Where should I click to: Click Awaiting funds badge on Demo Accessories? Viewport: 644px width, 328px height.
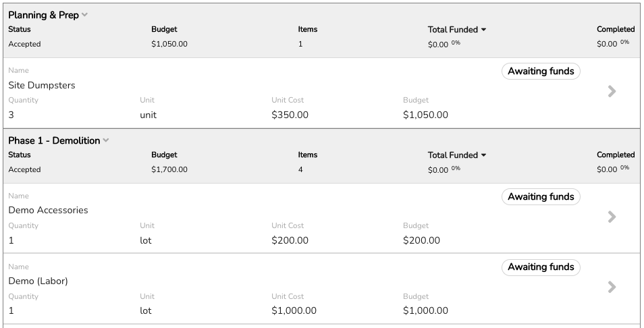[541, 196]
